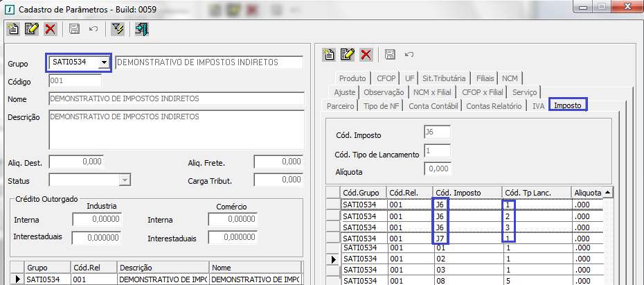Viewport: 644px width, 285px height.
Task: Open the CFOP x Filial tab
Action: 483,92
